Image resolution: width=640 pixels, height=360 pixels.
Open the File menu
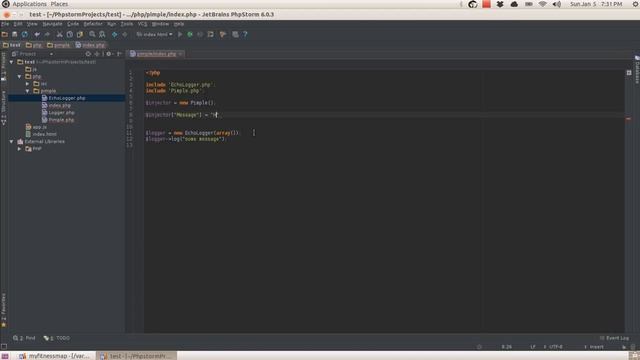point(5,24)
